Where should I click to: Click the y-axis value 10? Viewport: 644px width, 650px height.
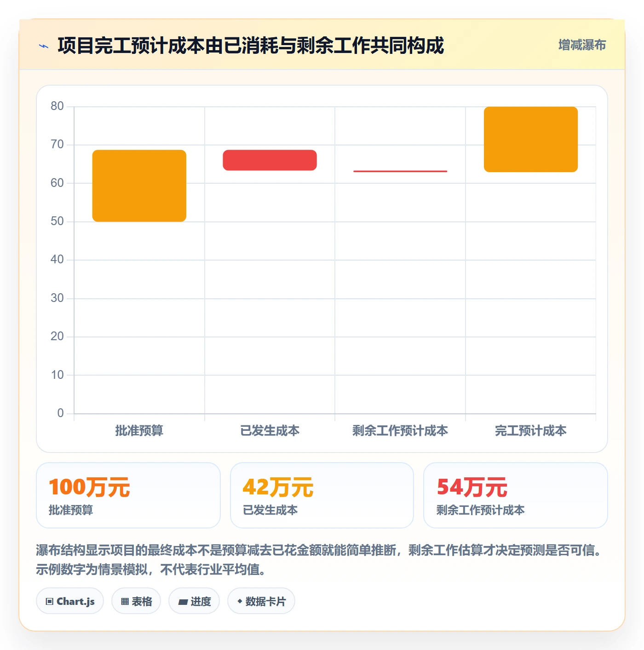(57, 375)
